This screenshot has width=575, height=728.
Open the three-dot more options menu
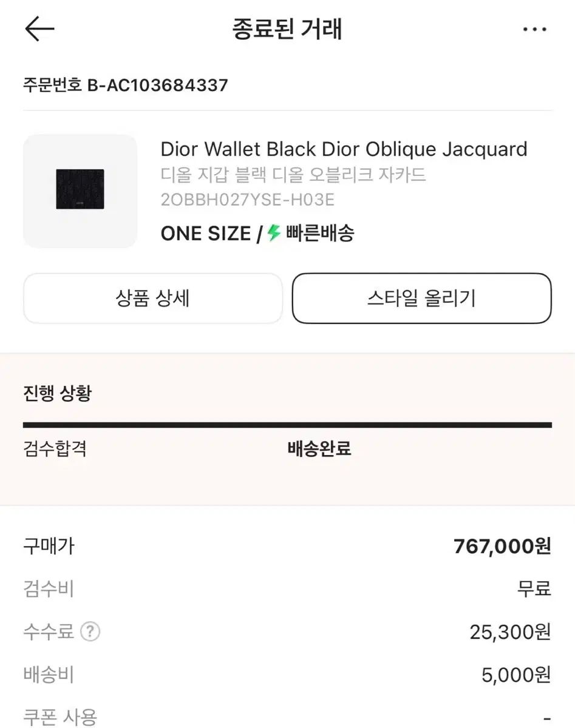click(x=534, y=29)
